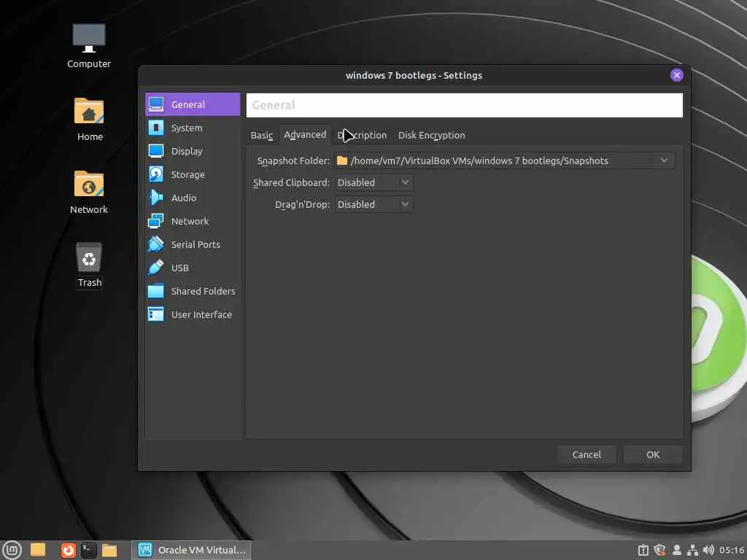Open the Display settings monitor icon

coord(156,151)
